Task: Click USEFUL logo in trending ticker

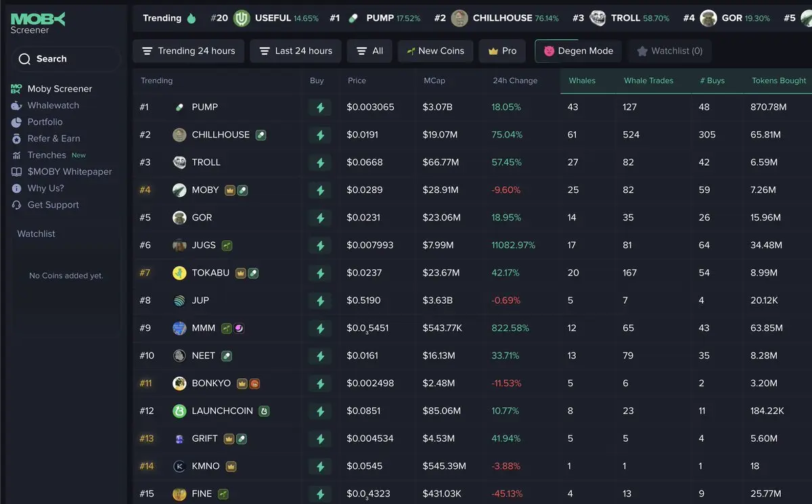Action: click(242, 18)
